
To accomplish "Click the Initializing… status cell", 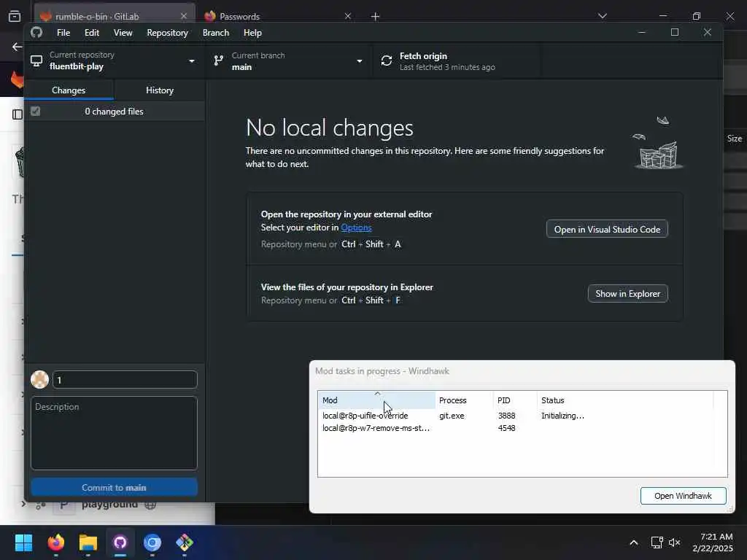I will click(562, 415).
